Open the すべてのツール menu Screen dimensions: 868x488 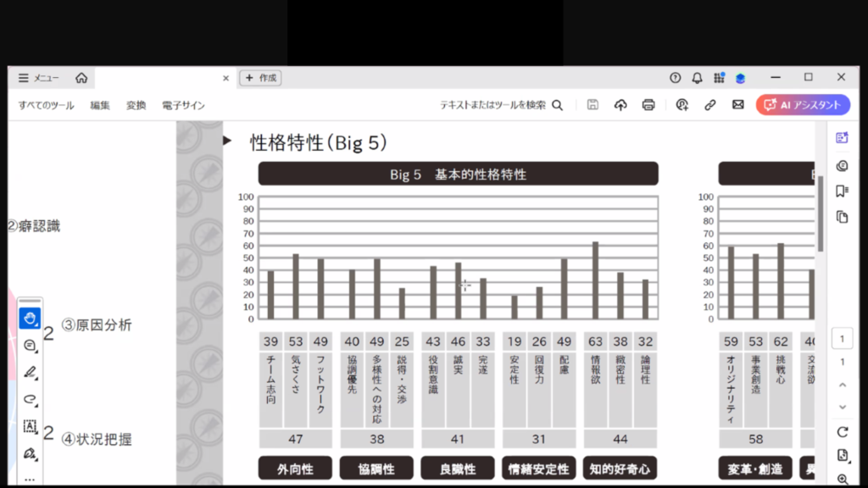pyautogui.click(x=47, y=106)
